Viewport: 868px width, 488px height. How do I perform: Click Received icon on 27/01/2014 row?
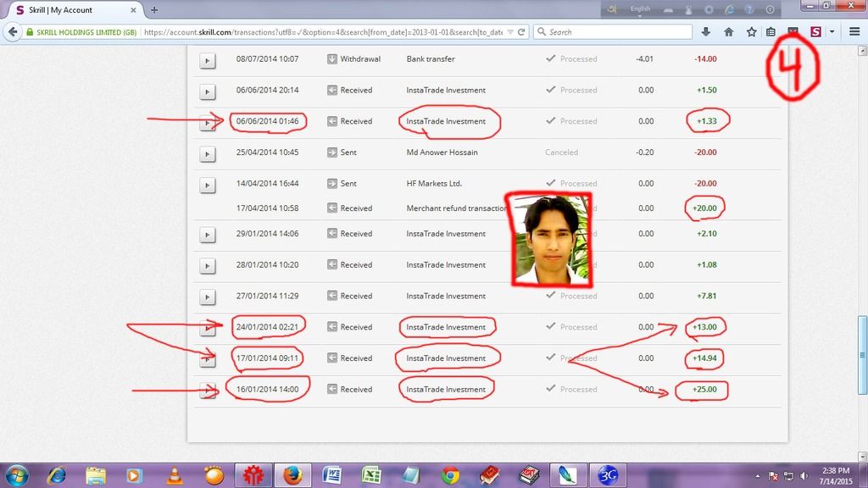pos(332,296)
